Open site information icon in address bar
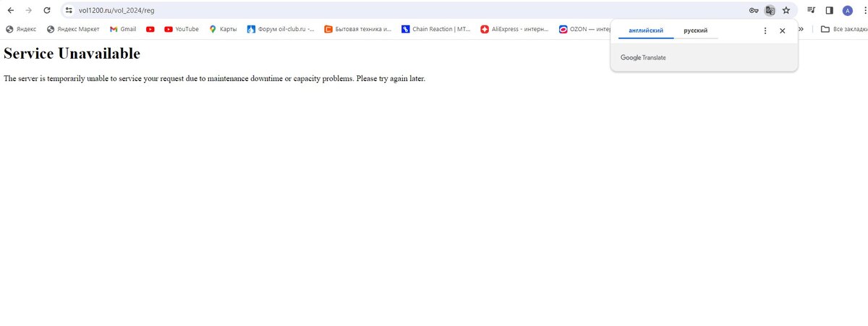The width and height of the screenshot is (868, 326). point(69,10)
